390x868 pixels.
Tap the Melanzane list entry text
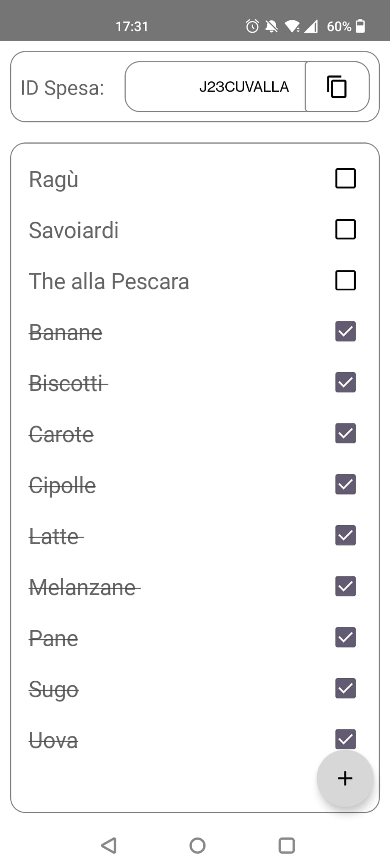[83, 587]
